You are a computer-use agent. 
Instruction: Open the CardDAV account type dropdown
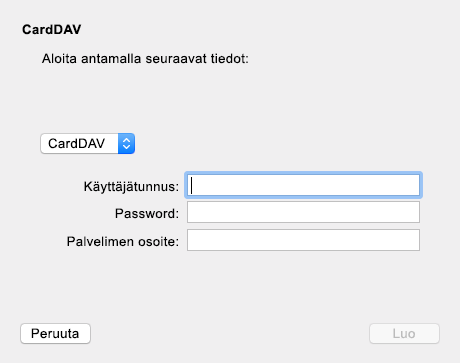(x=88, y=144)
